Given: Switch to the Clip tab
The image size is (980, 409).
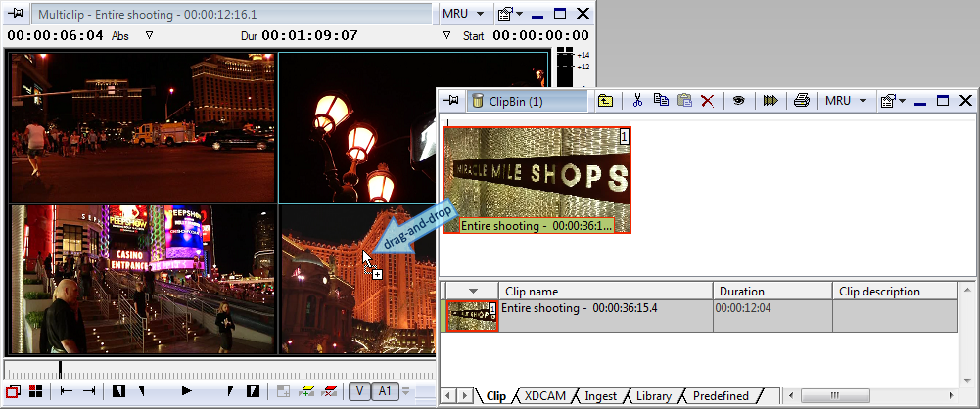Looking at the screenshot, I should (495, 396).
